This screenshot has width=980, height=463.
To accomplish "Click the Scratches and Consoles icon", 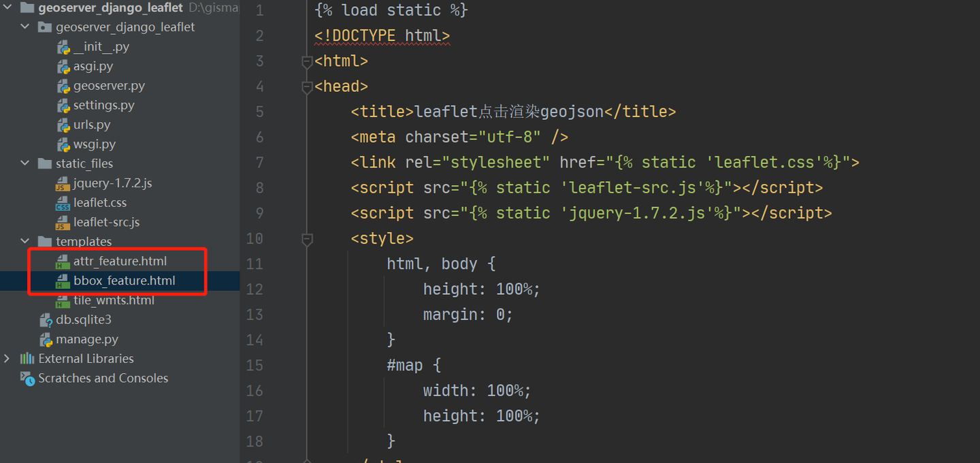I will coord(27,378).
